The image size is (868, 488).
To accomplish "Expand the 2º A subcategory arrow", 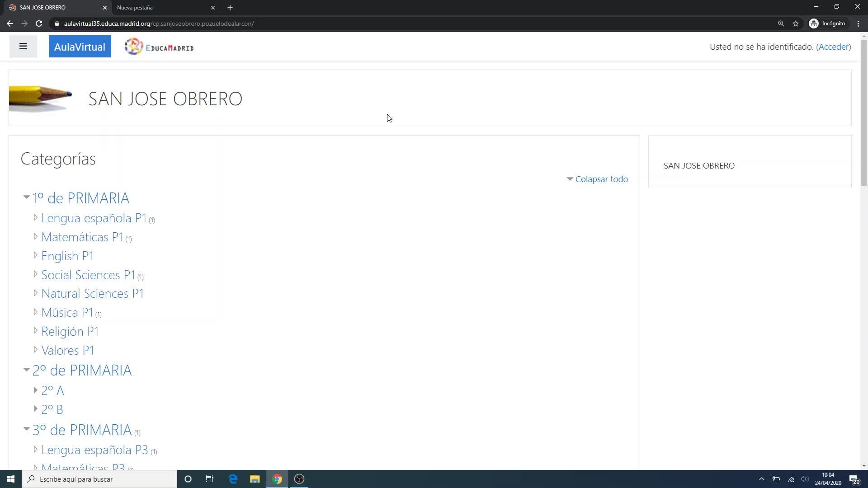I will click(x=35, y=390).
